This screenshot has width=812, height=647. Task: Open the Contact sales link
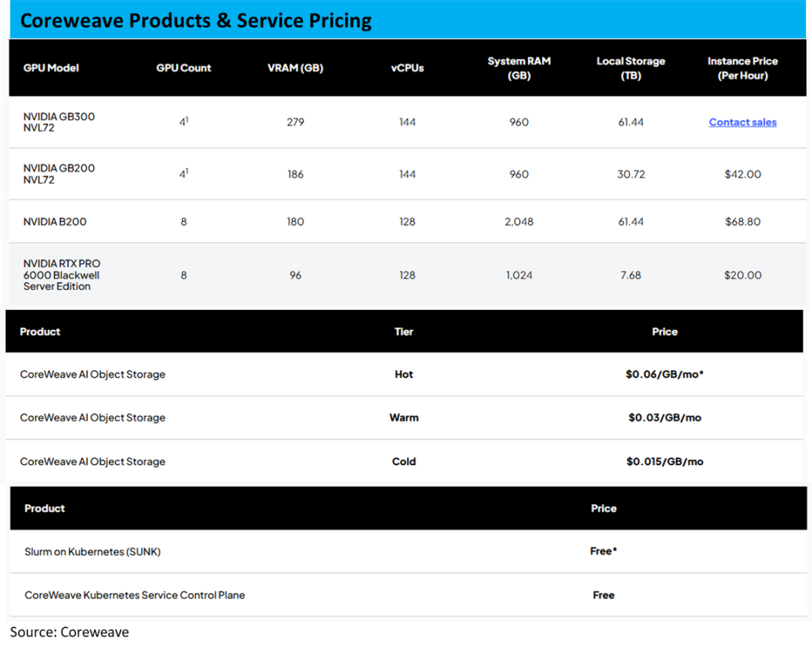point(742,122)
